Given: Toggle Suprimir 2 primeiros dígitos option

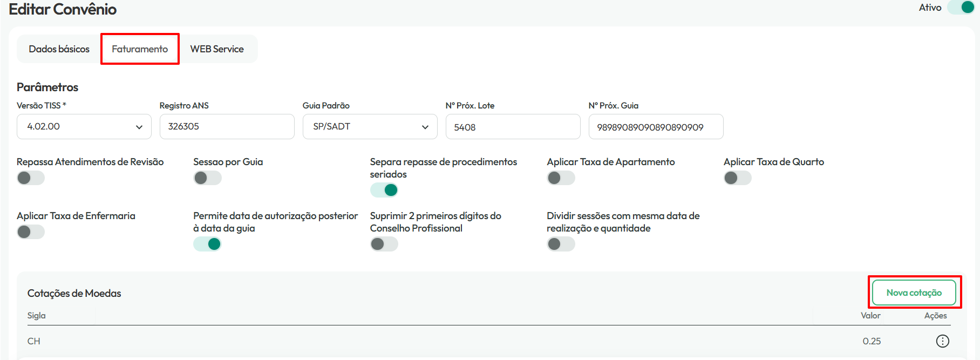Looking at the screenshot, I should pyautogui.click(x=384, y=244).
